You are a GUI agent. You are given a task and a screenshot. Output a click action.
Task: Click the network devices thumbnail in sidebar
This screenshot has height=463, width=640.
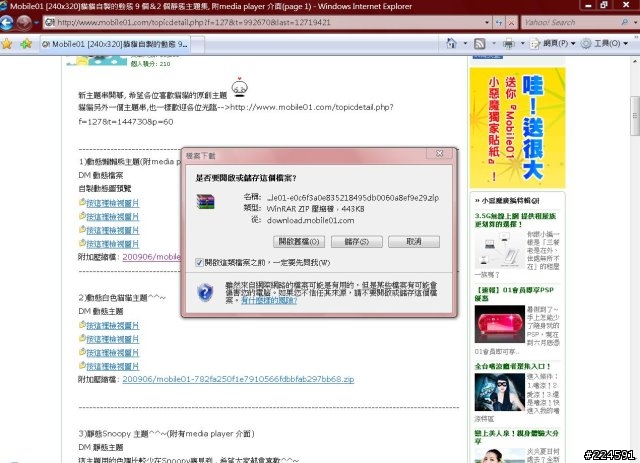500,249
